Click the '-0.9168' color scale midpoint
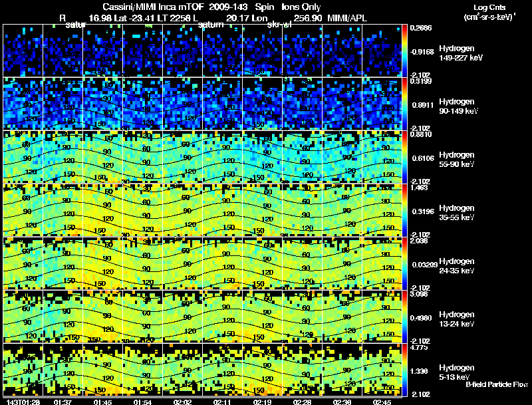532x405 pixels. [x=422, y=52]
